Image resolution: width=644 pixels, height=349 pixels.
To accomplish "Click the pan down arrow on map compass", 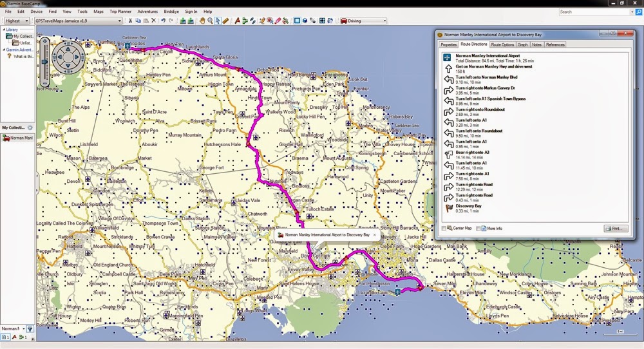I will 68,66.
